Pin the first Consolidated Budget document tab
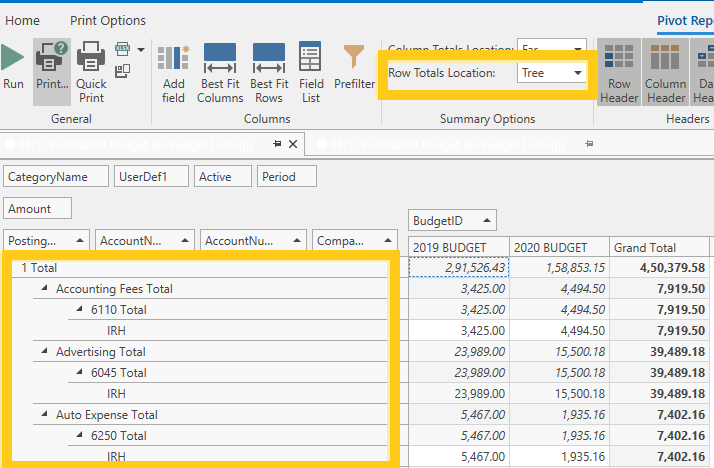 (277, 144)
